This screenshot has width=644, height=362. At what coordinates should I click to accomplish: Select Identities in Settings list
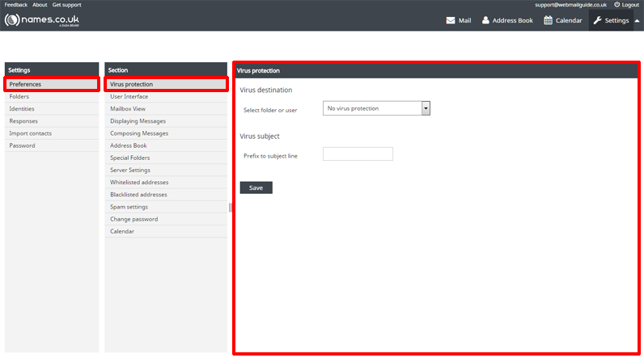[x=22, y=108]
